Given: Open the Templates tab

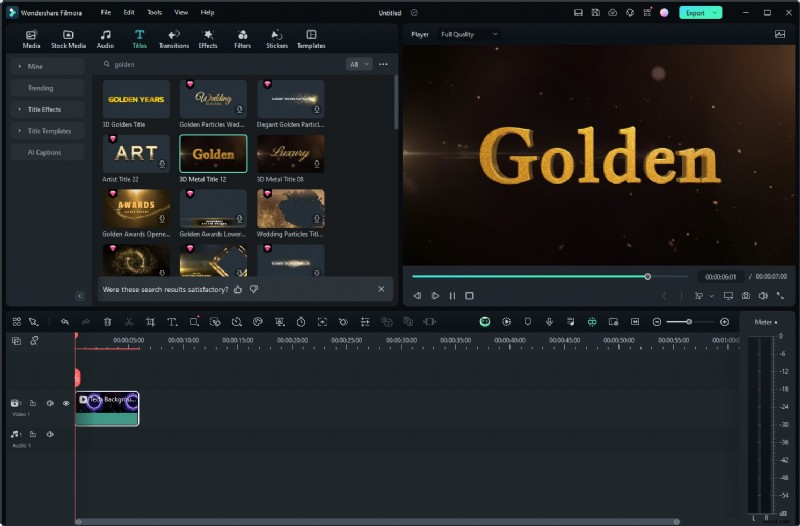Looking at the screenshot, I should pos(311,39).
